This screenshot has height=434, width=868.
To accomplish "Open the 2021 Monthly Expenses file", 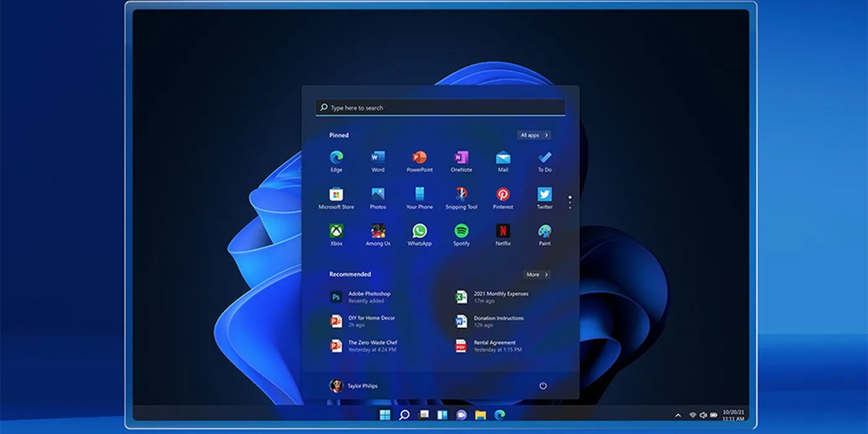I will click(x=492, y=297).
